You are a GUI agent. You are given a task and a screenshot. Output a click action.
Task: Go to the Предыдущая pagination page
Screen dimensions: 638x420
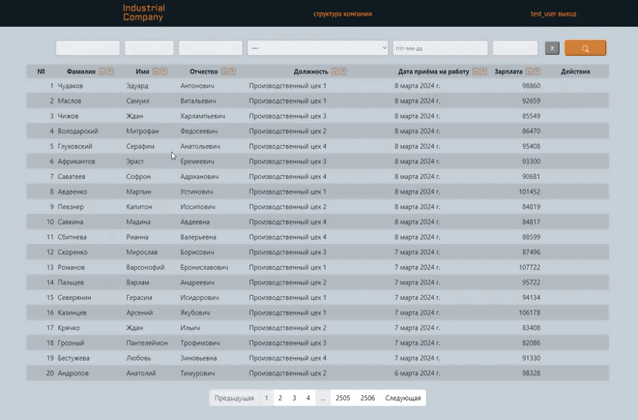pyautogui.click(x=234, y=398)
